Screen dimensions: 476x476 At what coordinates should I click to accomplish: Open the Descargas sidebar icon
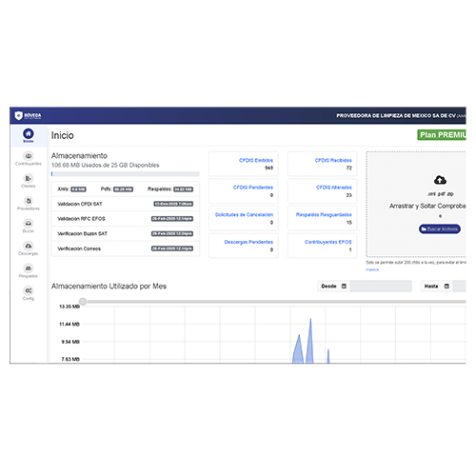click(29, 246)
